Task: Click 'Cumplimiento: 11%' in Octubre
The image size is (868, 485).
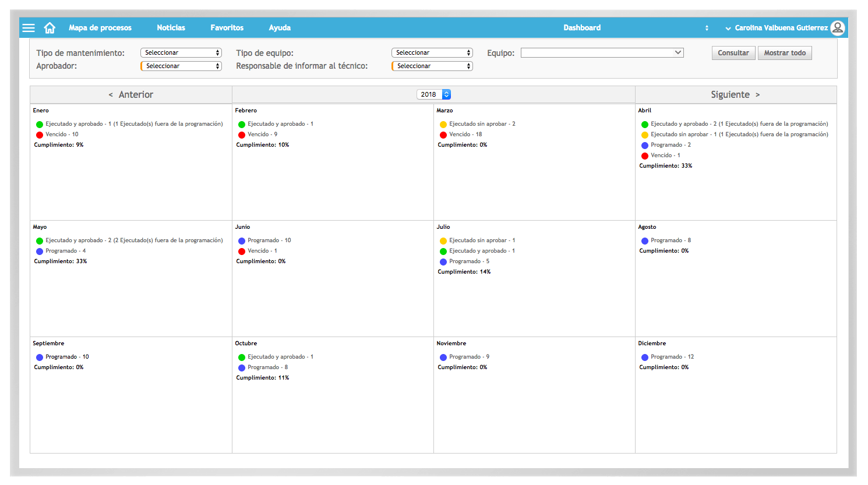Action: pyautogui.click(x=263, y=378)
